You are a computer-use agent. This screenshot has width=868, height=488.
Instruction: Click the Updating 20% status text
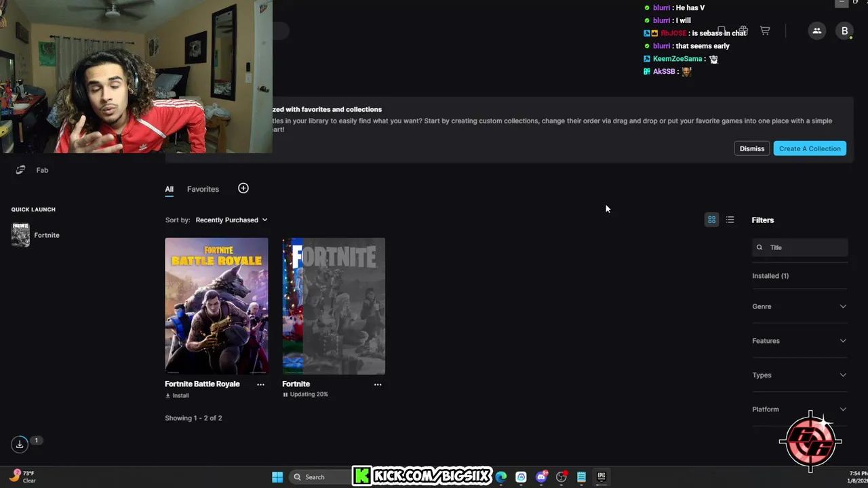309,394
